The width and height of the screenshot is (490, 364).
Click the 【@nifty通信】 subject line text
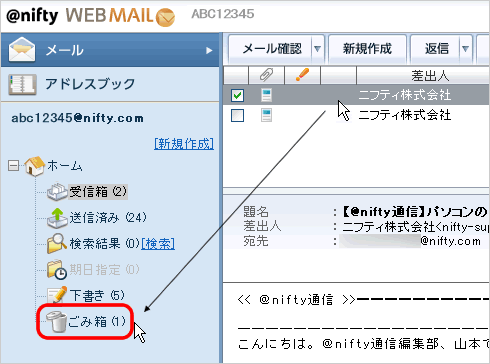tap(416, 212)
